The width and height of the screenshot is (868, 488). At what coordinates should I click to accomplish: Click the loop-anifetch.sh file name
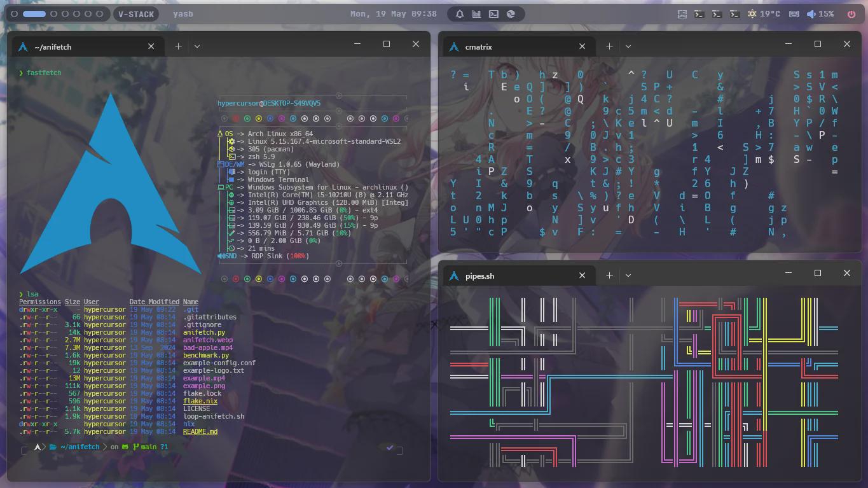coord(214,416)
